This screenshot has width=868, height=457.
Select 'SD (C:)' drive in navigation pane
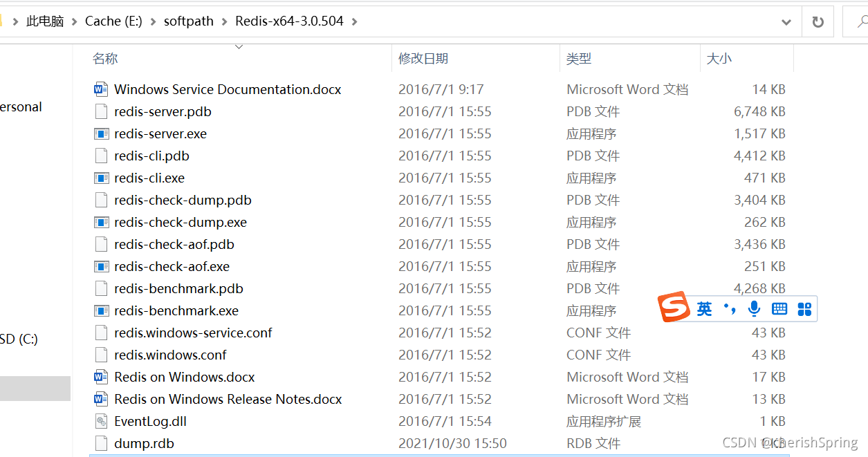coord(19,339)
